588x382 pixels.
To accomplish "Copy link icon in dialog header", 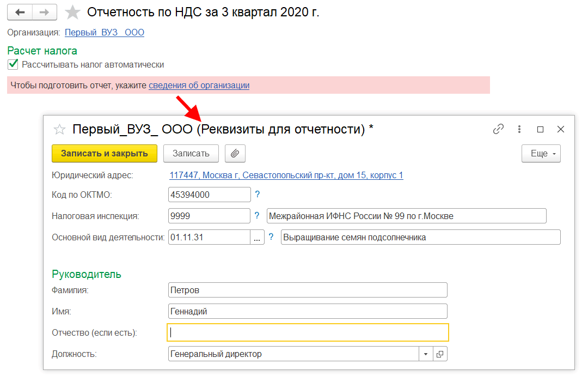I will click(x=498, y=129).
